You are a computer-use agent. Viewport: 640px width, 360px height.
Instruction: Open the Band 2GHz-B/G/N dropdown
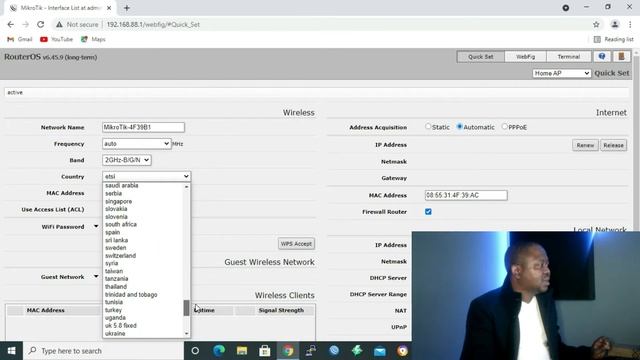(x=127, y=160)
